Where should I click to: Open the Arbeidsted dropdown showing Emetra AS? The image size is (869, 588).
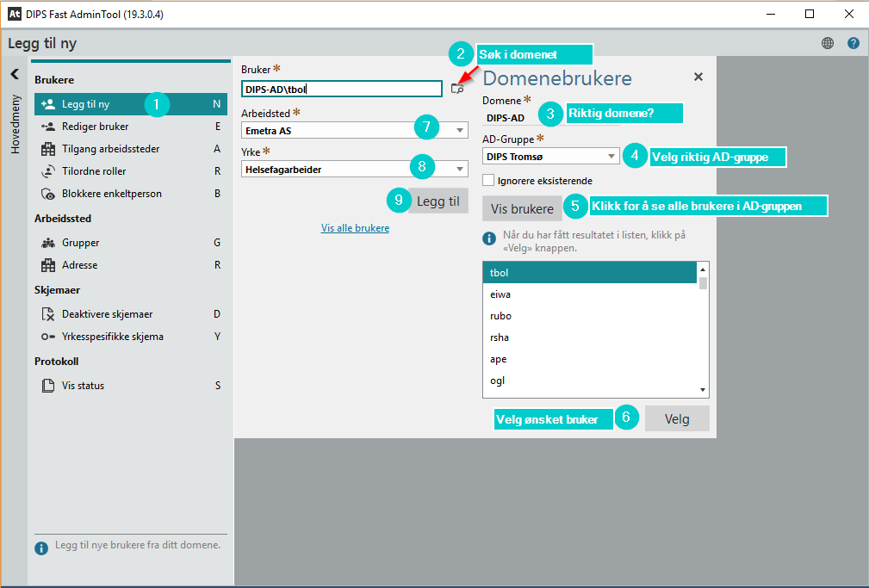tap(355, 130)
